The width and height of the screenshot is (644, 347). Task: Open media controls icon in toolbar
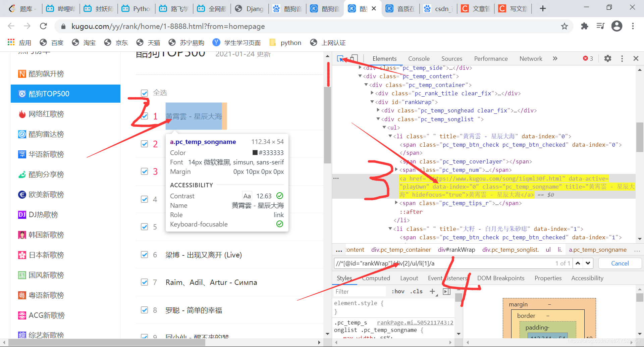[600, 26]
